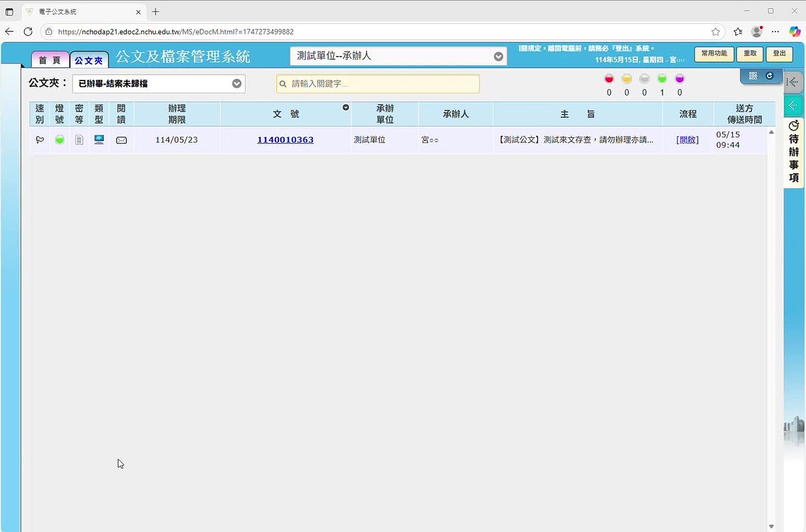Screen dimensions: 806x532
Task: Open the grid view icon in the blue panel
Action: click(753, 76)
